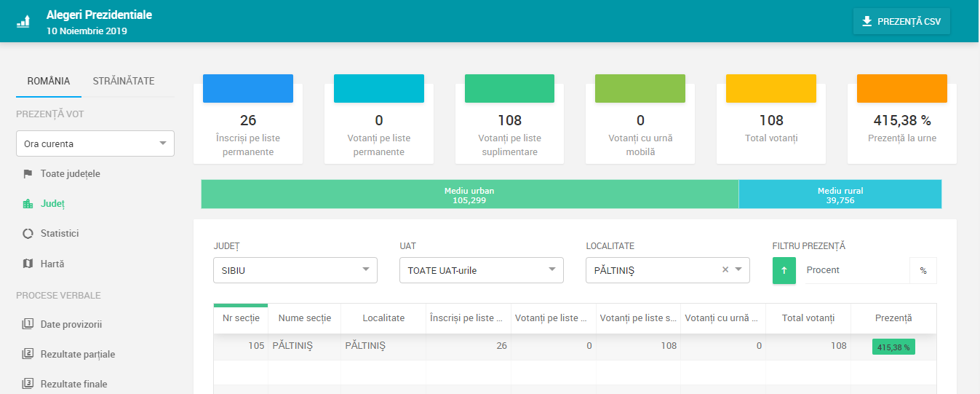This screenshot has width=980, height=394.
Task: Sort table by Total votanți column header
Action: coord(808,318)
